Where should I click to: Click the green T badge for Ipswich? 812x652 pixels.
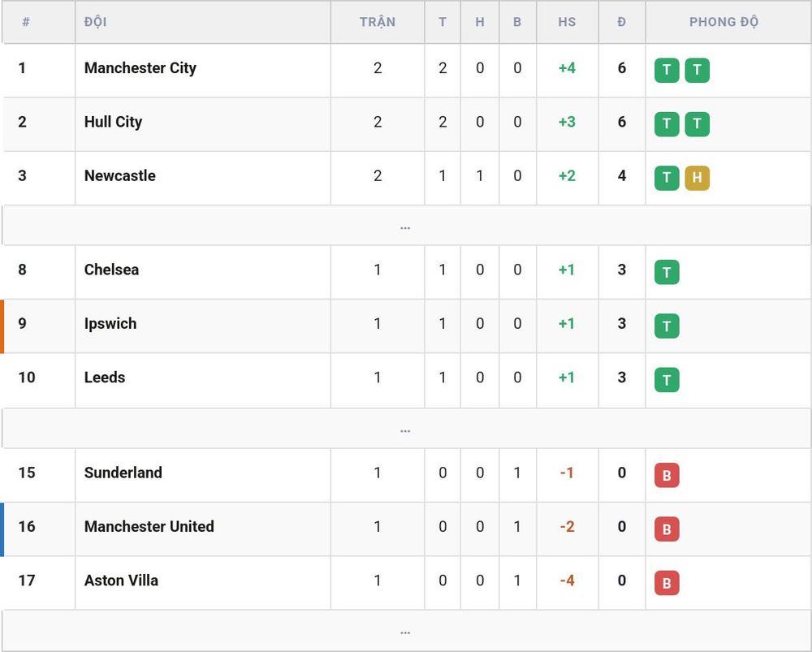tap(667, 326)
